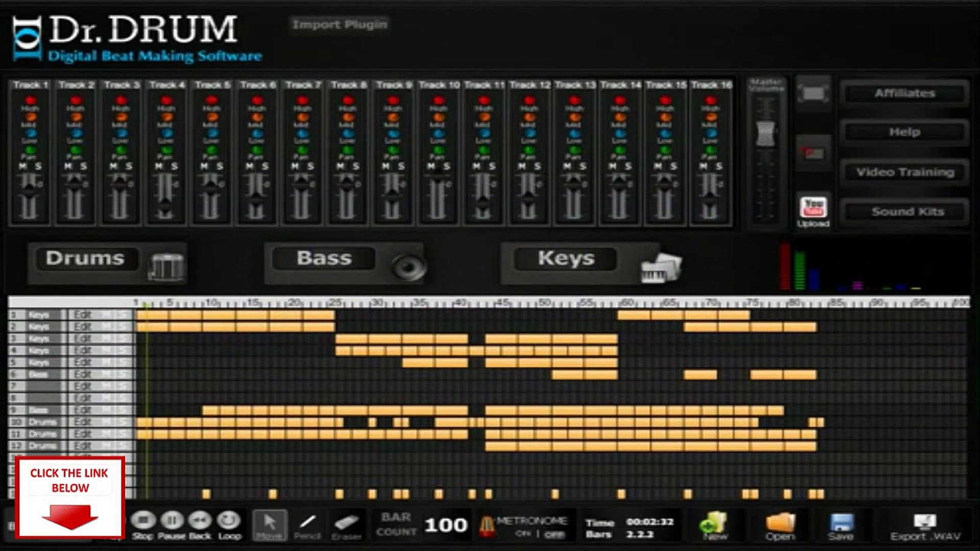The height and width of the screenshot is (551, 980).
Task: Open Sound Kits
Action: point(904,211)
